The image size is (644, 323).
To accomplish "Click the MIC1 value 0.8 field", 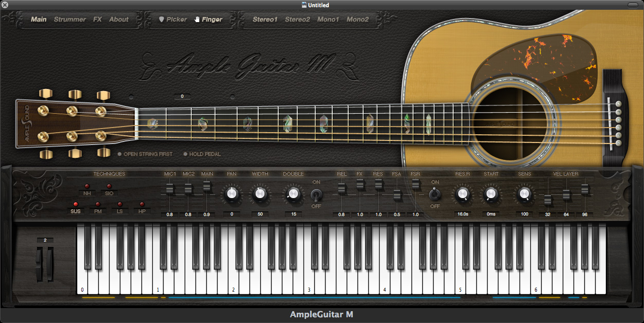I will pyautogui.click(x=170, y=214).
